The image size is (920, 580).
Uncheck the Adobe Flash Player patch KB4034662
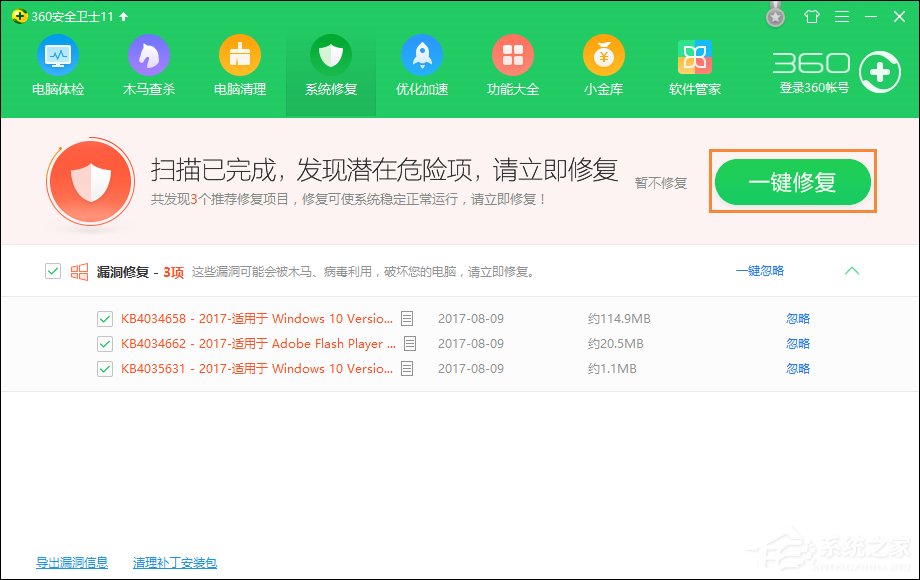(105, 343)
